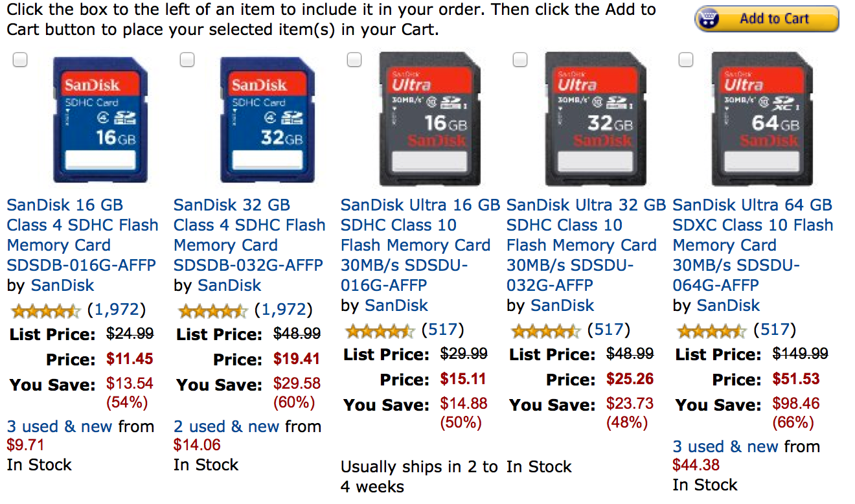
Task: Check the box for SanDisk 32 GB Class 4 card
Action: pos(187,60)
